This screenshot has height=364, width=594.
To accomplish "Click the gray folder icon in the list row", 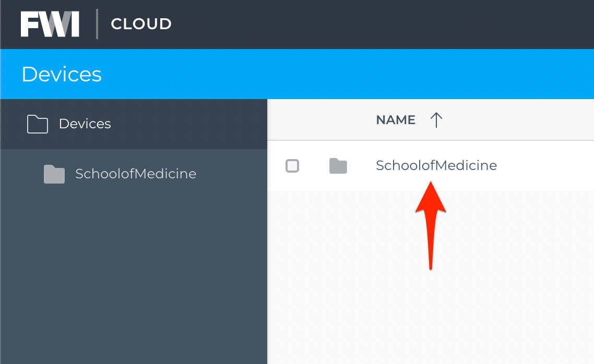I will [338, 166].
